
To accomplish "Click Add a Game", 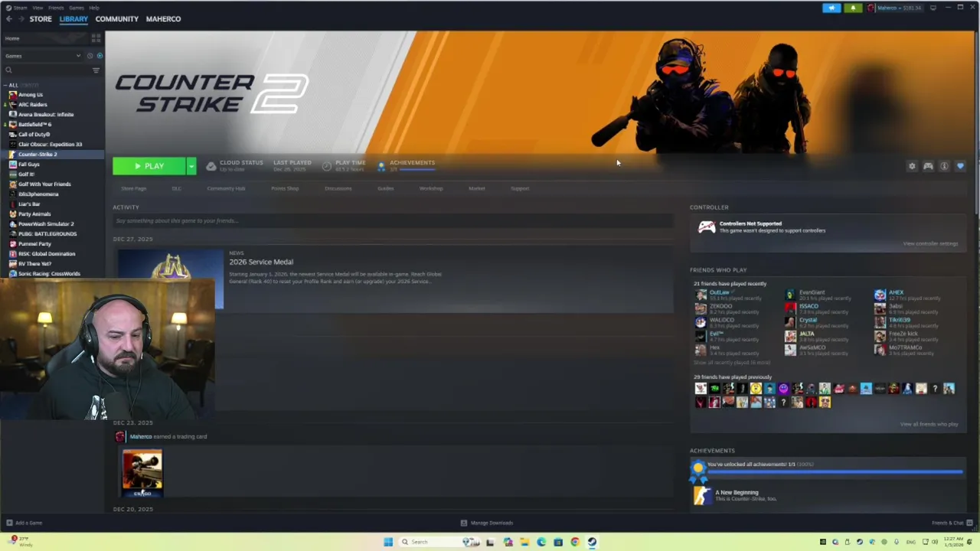I will [24, 523].
